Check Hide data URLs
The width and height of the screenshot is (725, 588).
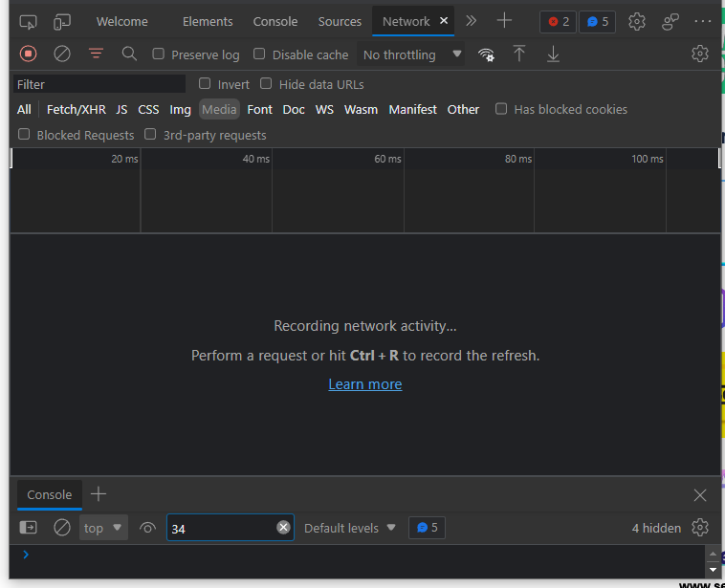pyautogui.click(x=265, y=83)
